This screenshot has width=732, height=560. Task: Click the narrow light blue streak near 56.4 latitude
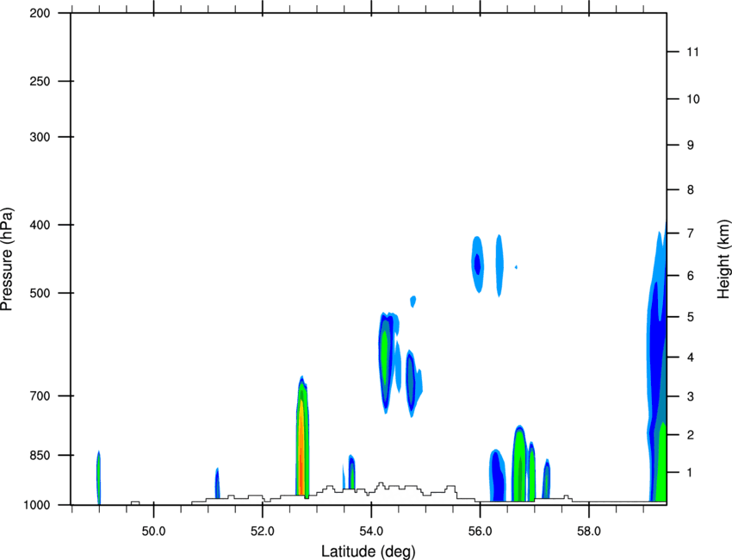(499, 265)
